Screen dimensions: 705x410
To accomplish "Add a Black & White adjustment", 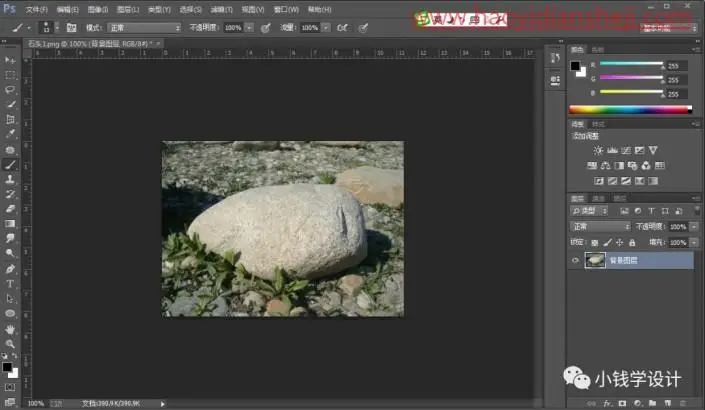I will (x=619, y=165).
